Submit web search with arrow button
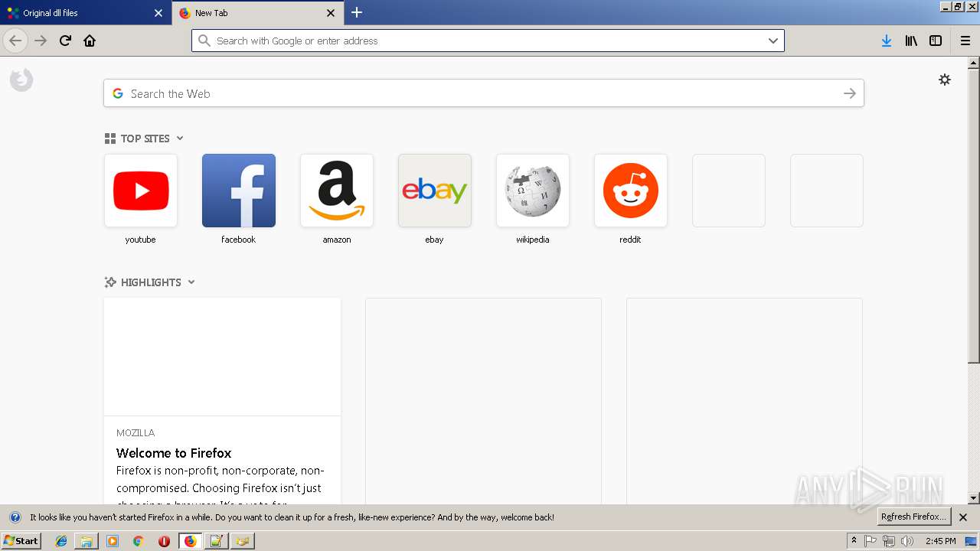980x551 pixels. 850,93
